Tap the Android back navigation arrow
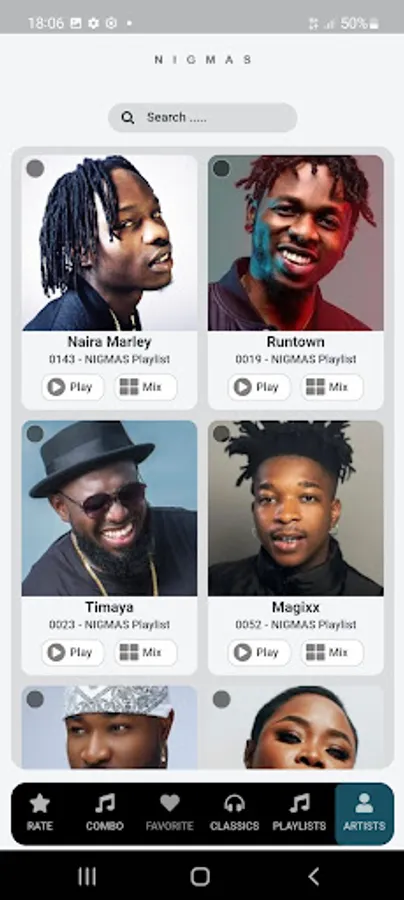This screenshot has height=900, width=404. point(313,876)
